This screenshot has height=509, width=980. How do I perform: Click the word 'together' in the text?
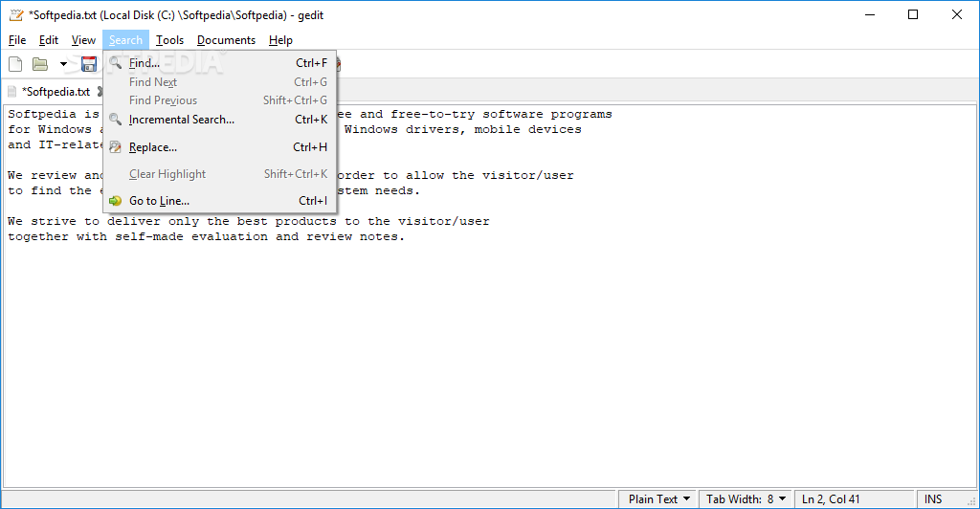38,236
